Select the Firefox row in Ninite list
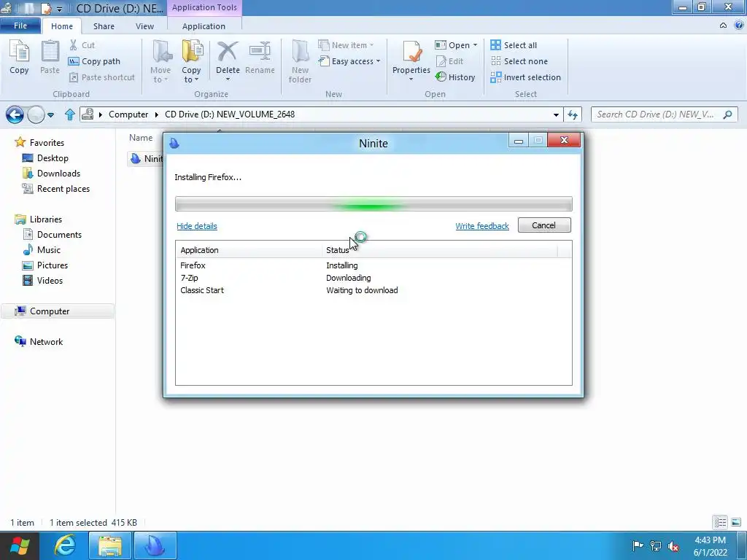Viewport: 747px width, 560px height. coord(373,265)
